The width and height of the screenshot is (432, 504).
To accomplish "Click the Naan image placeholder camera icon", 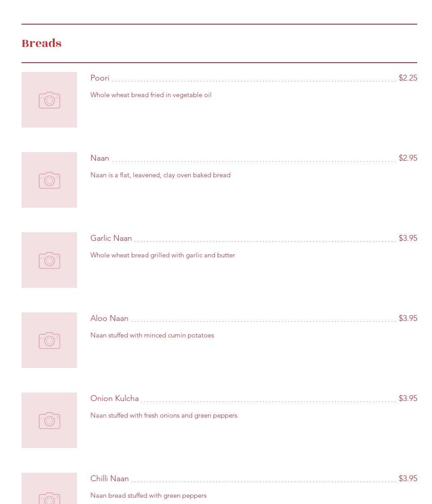I will [49, 180].
